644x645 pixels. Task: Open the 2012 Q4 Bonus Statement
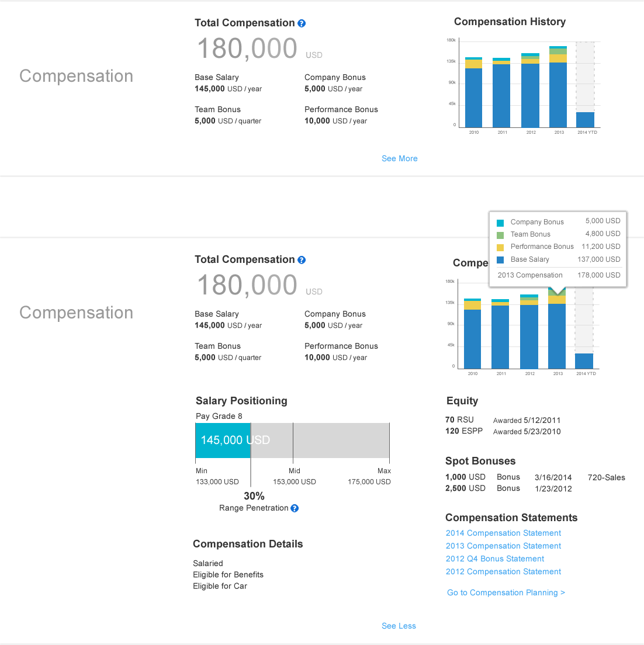(x=494, y=559)
